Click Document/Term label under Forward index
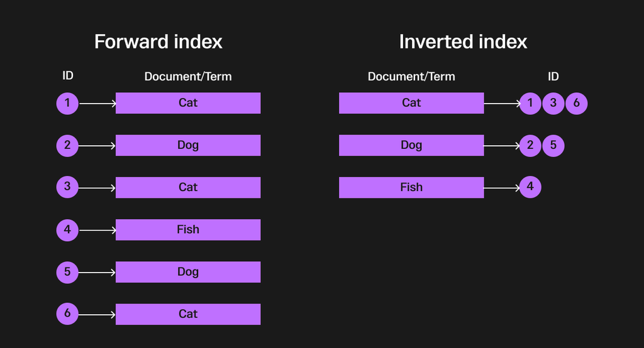The width and height of the screenshot is (644, 348). (188, 77)
